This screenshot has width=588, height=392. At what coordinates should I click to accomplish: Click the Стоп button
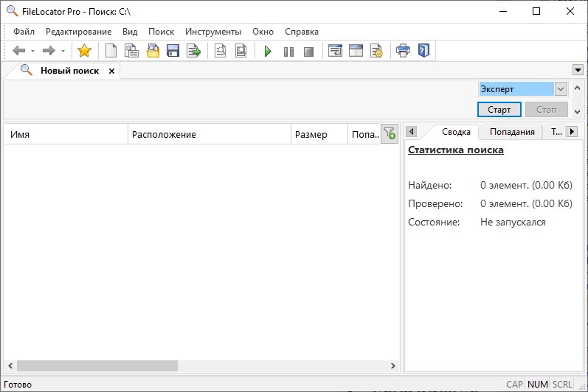(x=546, y=110)
